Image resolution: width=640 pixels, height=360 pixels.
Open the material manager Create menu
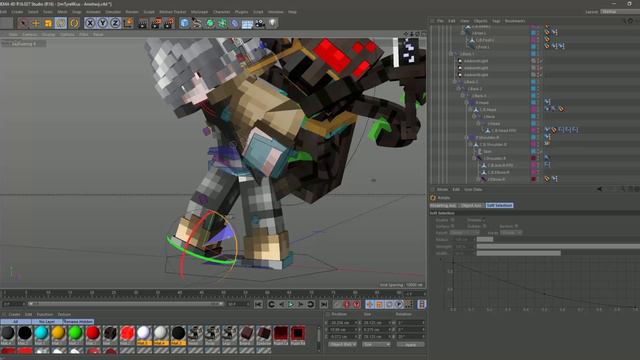(14, 314)
